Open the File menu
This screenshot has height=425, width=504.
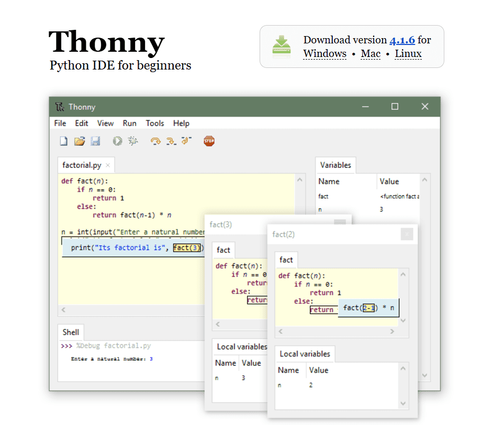pos(60,123)
